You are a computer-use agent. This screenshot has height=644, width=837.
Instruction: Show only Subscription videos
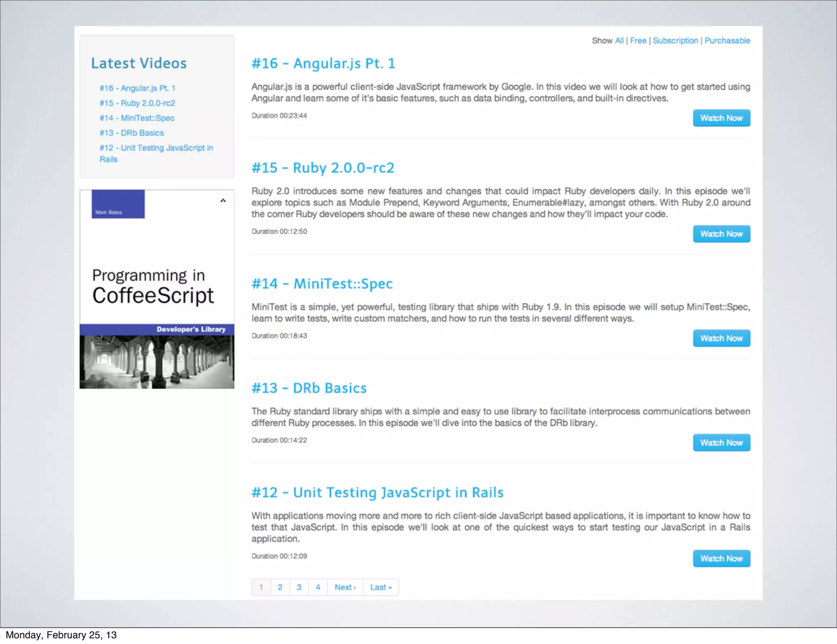[x=675, y=40]
